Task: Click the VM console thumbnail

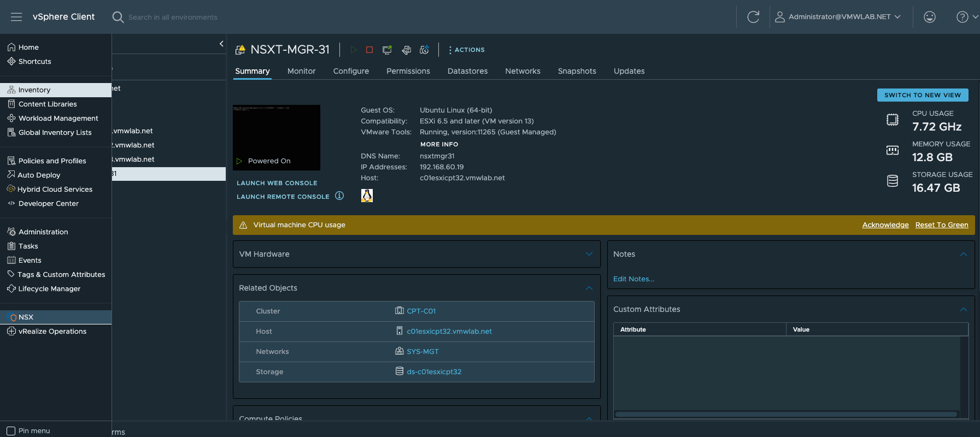Action: 277,138
